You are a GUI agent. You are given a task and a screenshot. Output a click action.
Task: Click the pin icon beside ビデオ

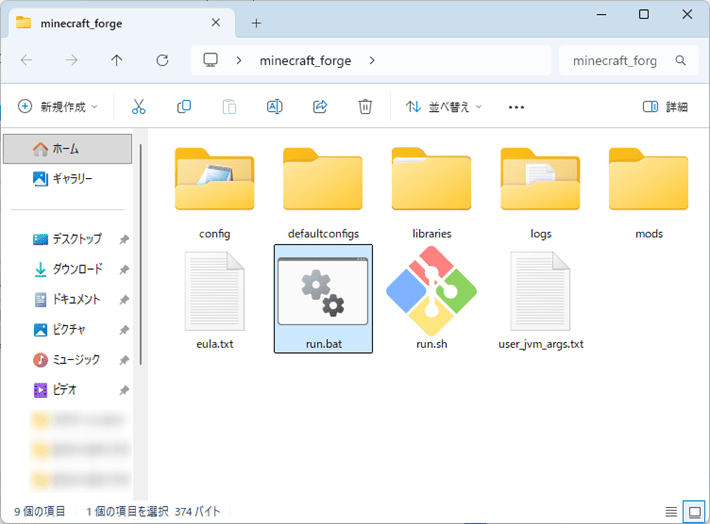124,390
